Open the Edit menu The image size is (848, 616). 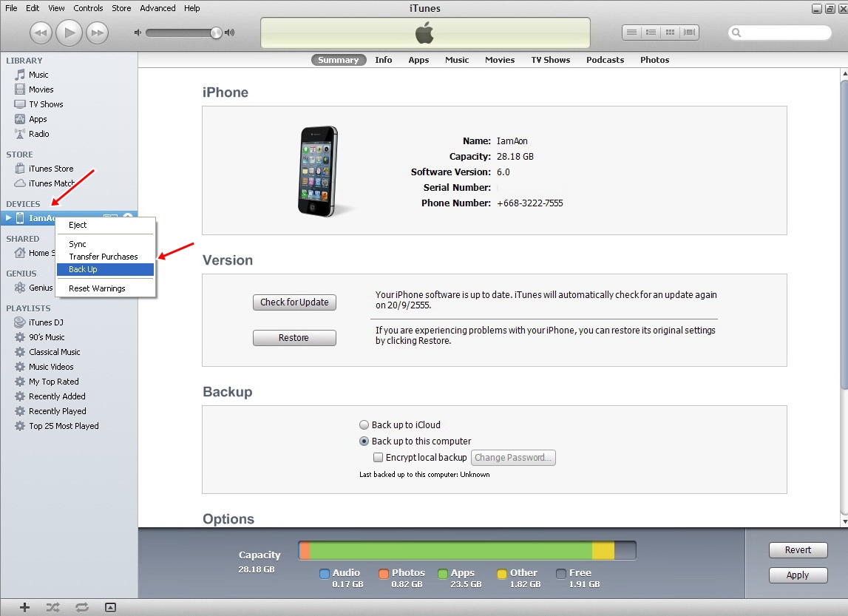[33, 8]
